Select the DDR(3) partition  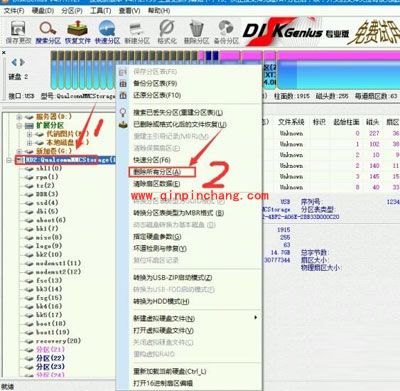pyautogui.click(x=47, y=194)
